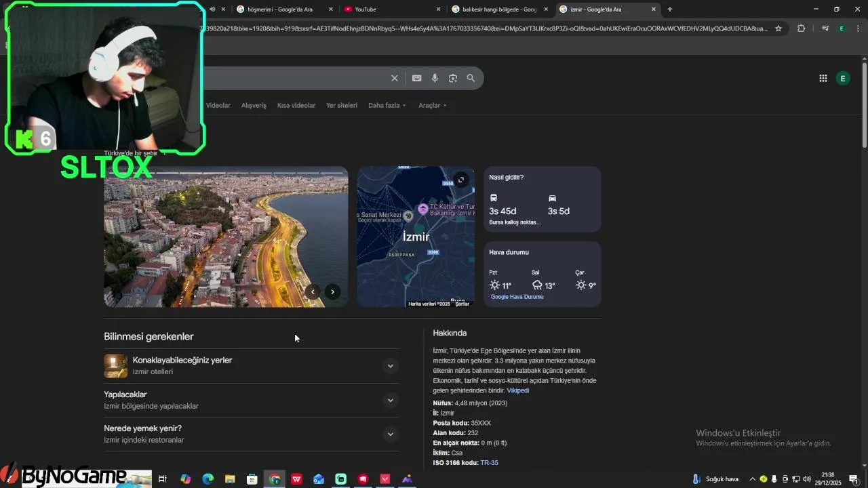868x488 pixels.
Task: Select the Kısa videolar search filter
Action: click(x=296, y=106)
